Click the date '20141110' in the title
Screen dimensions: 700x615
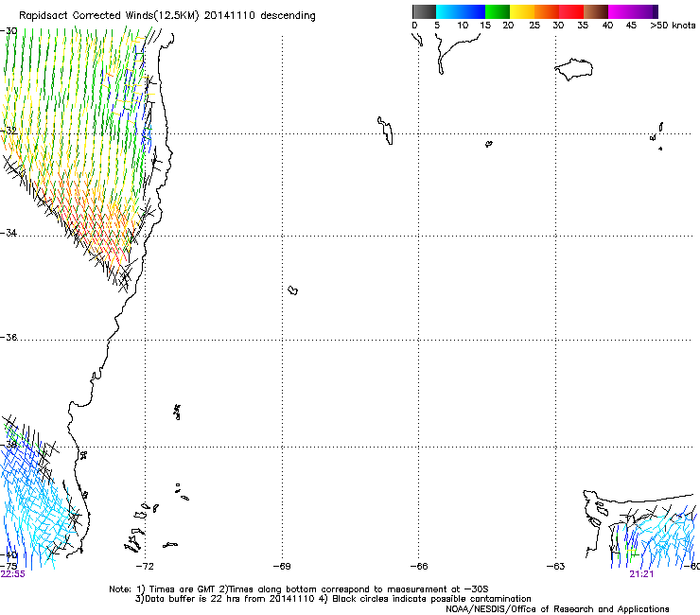point(230,16)
